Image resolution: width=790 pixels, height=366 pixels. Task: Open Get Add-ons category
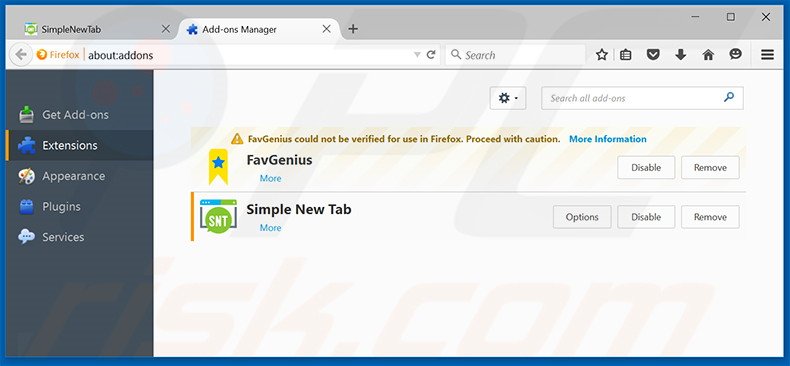tap(79, 114)
